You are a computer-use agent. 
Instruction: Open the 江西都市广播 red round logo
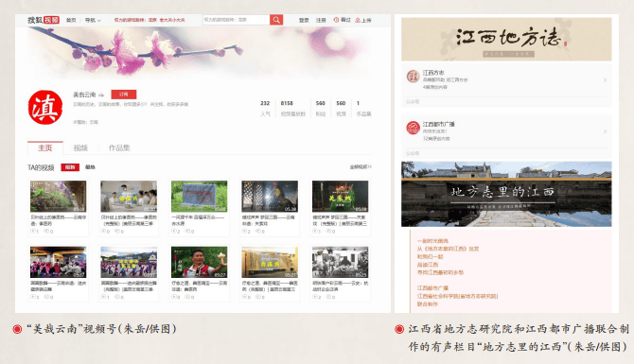[413, 128]
